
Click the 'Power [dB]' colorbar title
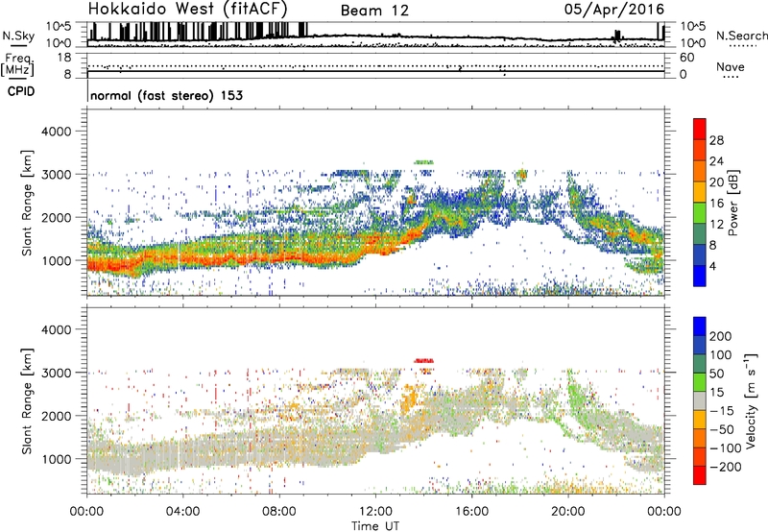click(x=732, y=203)
